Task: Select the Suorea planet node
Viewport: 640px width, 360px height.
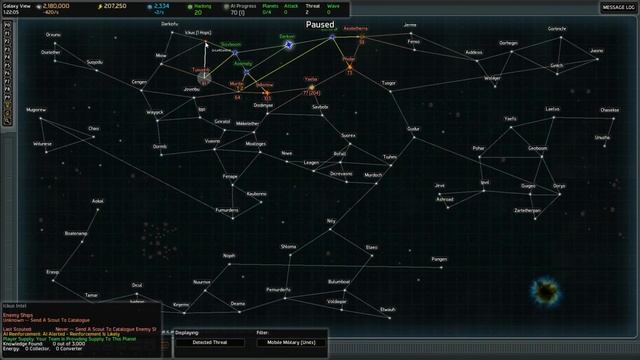Action: (x=350, y=144)
